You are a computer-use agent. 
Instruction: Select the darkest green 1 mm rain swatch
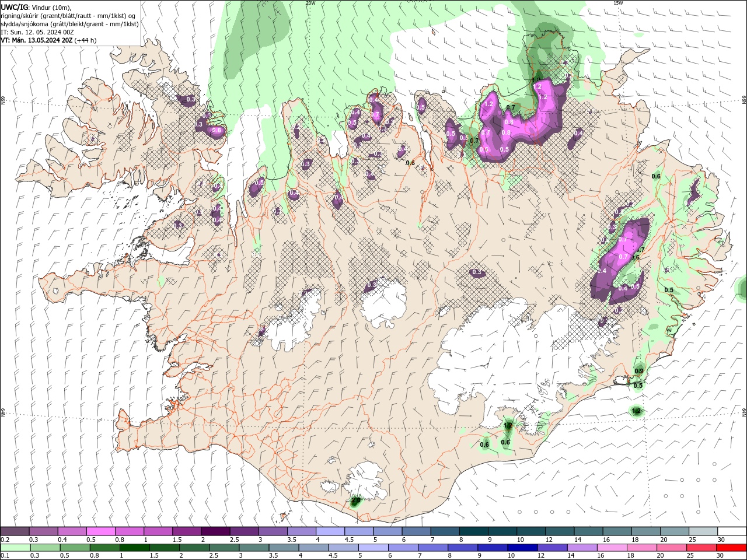(134, 548)
